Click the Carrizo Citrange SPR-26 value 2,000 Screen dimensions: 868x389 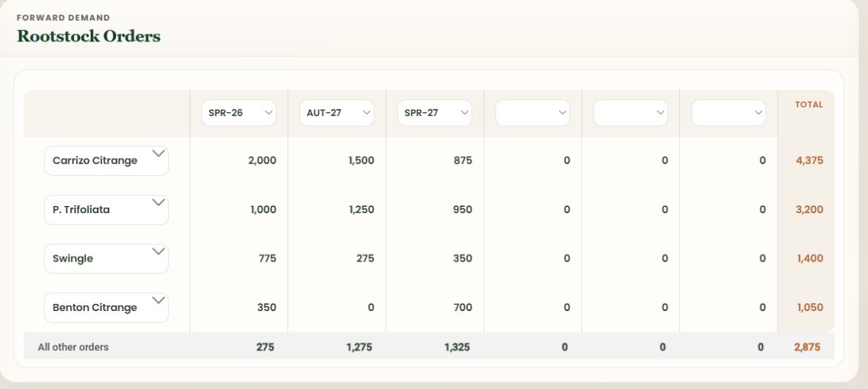coord(262,161)
